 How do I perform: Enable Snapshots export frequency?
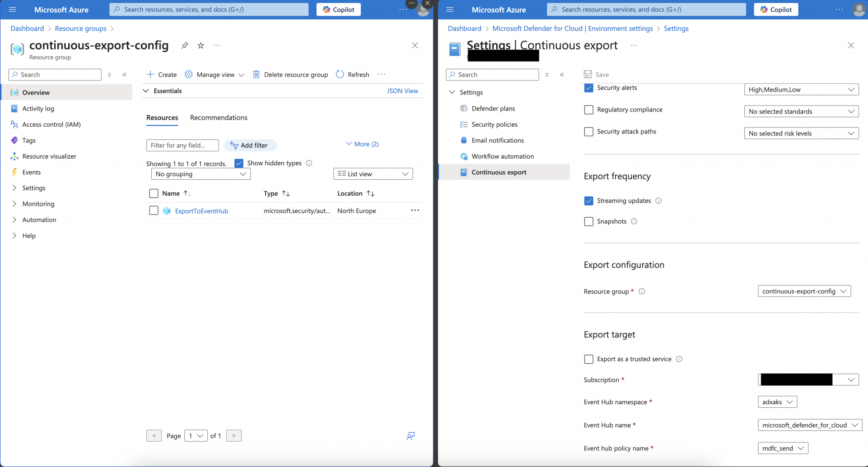coord(589,221)
